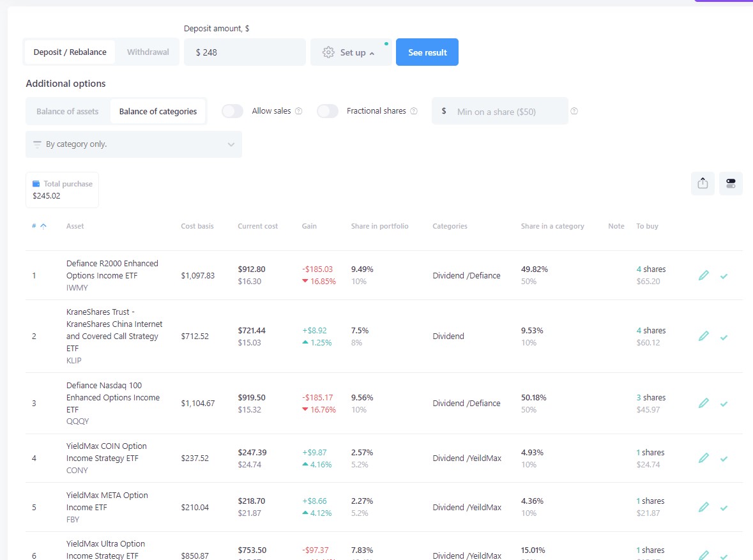Click the checkmark icon in CONY row

pyautogui.click(x=724, y=459)
